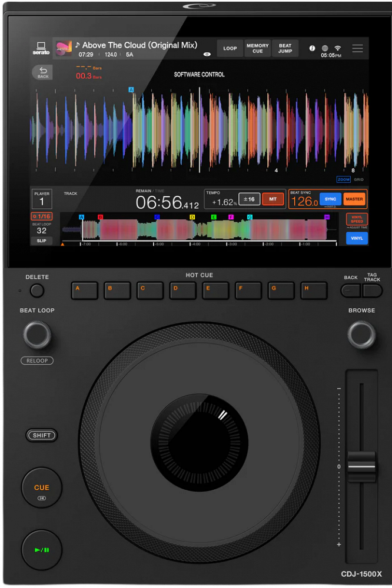The width and height of the screenshot is (392, 588).
Task: Toggle the SLIP button on screen
Action: [x=42, y=240]
